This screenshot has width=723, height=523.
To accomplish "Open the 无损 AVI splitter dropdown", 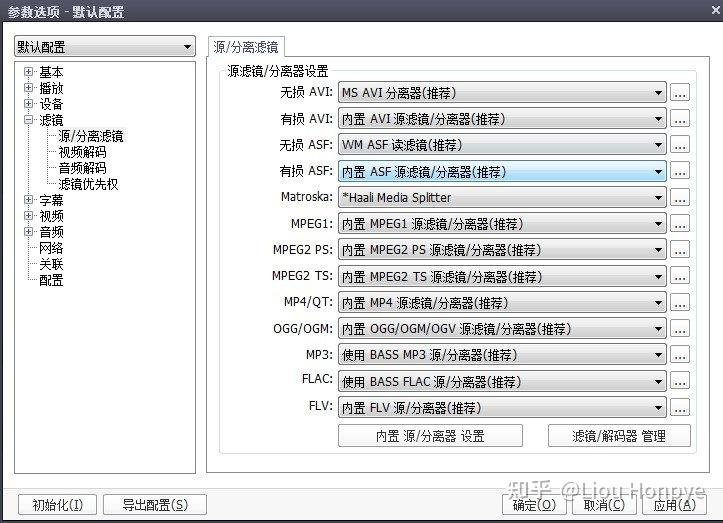I will (x=502, y=93).
